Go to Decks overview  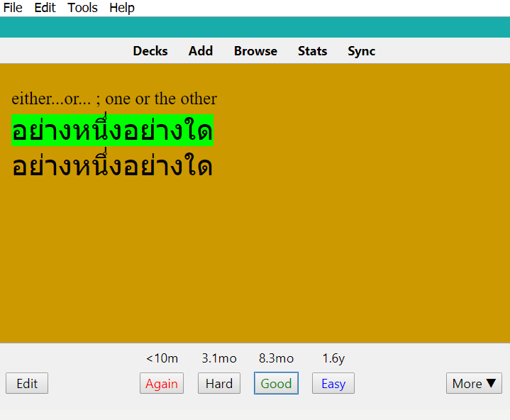coord(150,51)
